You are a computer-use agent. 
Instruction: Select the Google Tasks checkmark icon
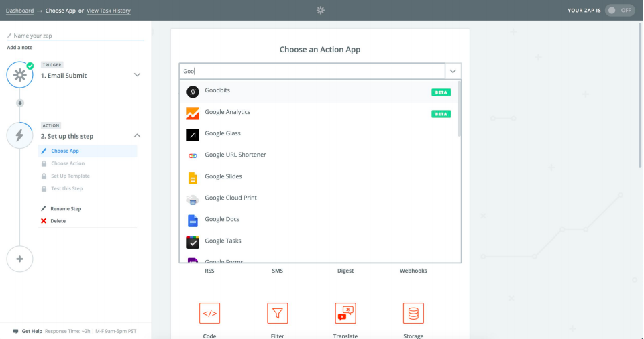[193, 242]
